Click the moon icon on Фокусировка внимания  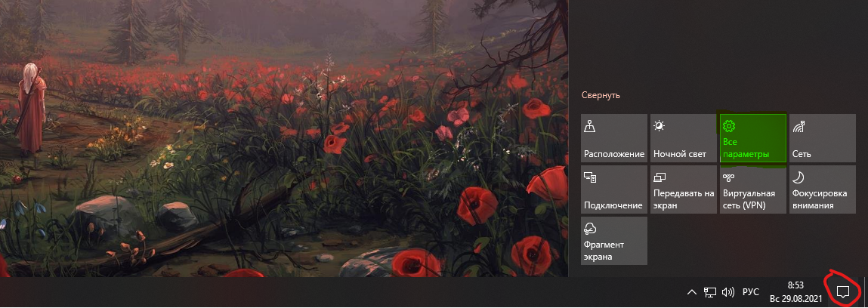(798, 177)
